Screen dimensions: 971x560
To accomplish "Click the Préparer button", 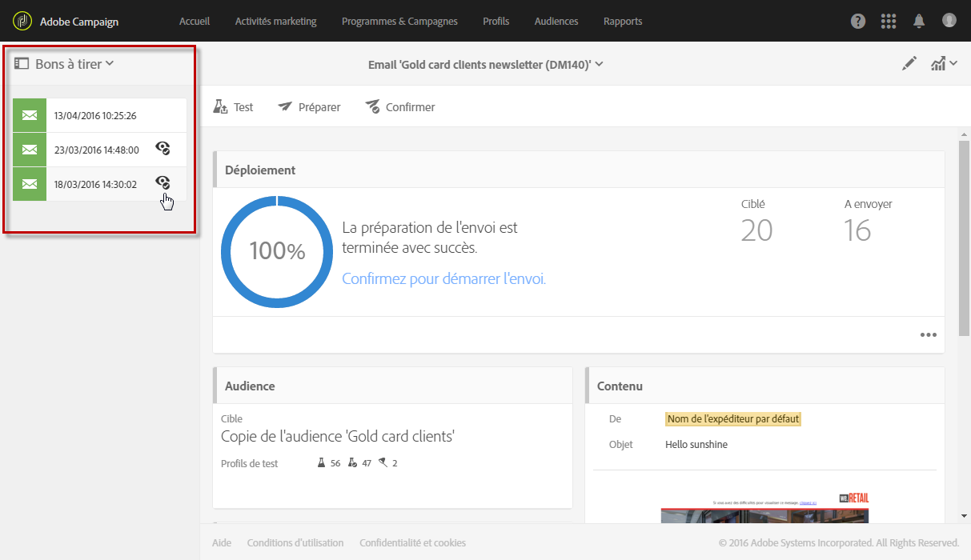I will point(309,107).
